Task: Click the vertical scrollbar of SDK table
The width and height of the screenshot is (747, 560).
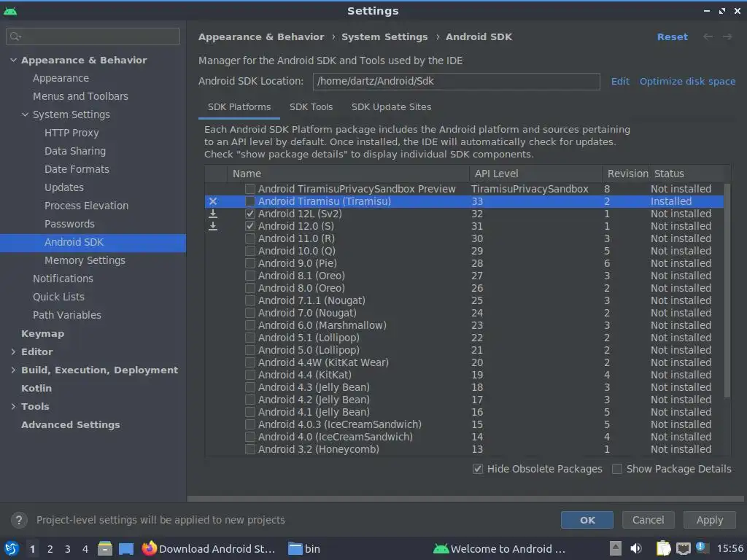Action: (727, 290)
